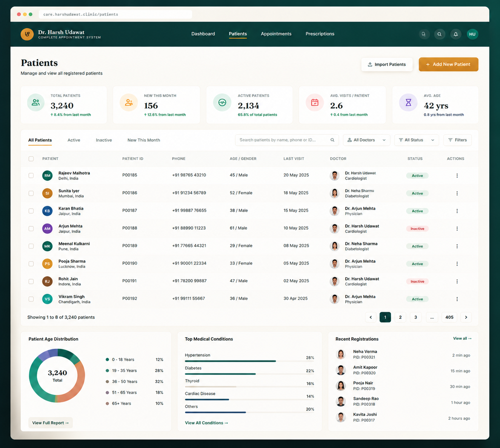Click phone number +91 98765 43210
This screenshot has height=448, width=500.
(x=189, y=175)
